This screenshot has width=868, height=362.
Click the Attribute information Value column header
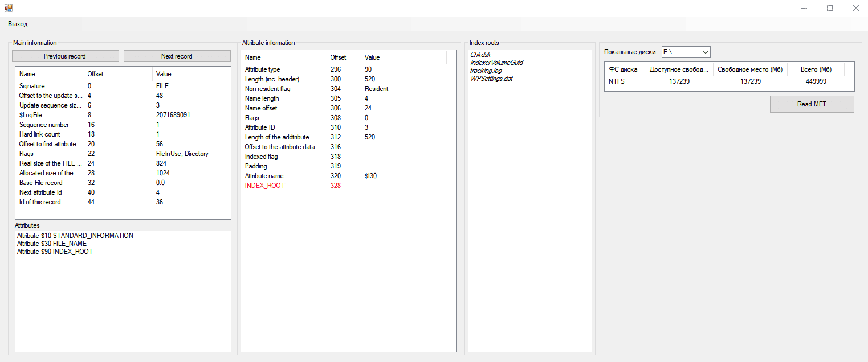(x=404, y=57)
